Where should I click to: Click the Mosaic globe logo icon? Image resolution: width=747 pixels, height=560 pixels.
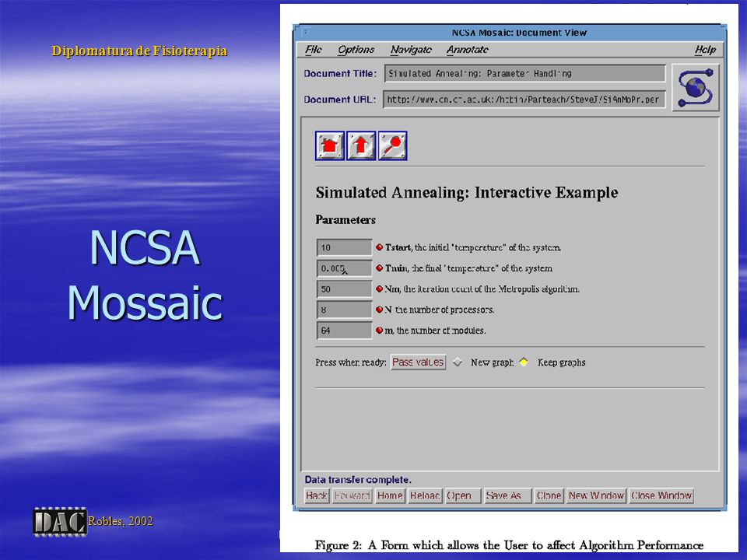[x=696, y=88]
